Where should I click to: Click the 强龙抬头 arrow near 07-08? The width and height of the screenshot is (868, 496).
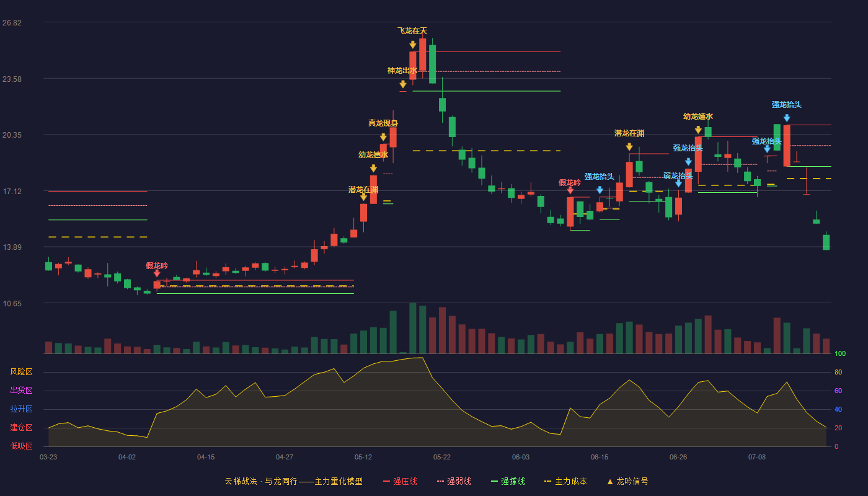pos(767,149)
